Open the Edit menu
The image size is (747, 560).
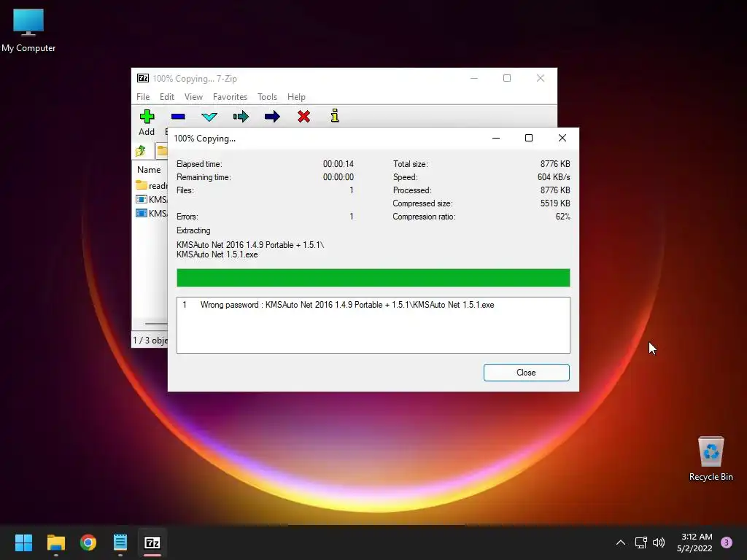[167, 97]
